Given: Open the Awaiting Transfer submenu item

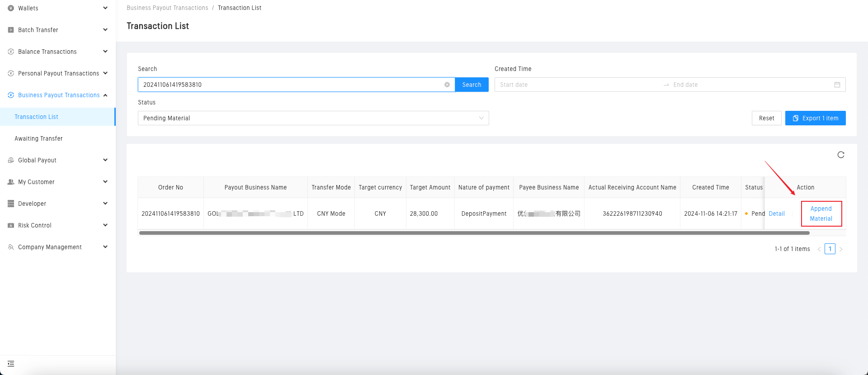Looking at the screenshot, I should point(38,138).
